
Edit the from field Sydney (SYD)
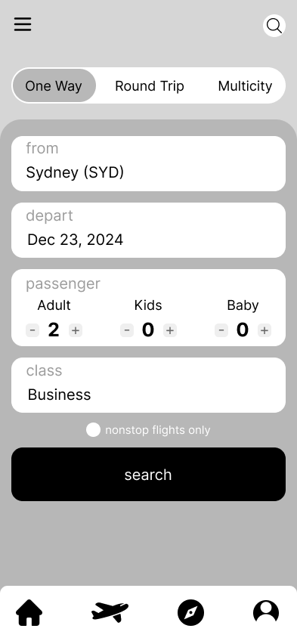pos(148,163)
